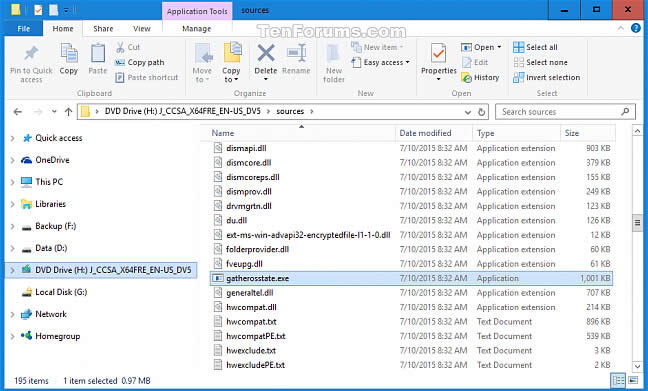The width and height of the screenshot is (648, 391).
Task: Collapse the ribbon with the caret
Action: click(621, 28)
